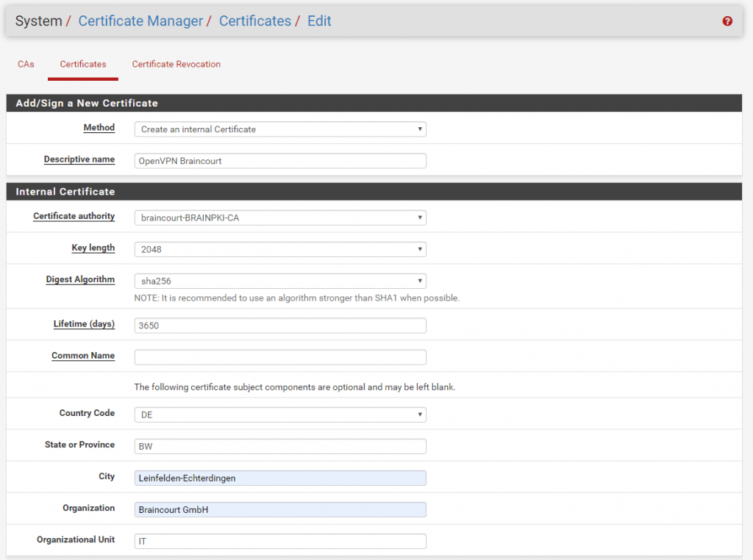Click the System breadcrumb text
753x560 pixels.
click(x=38, y=21)
